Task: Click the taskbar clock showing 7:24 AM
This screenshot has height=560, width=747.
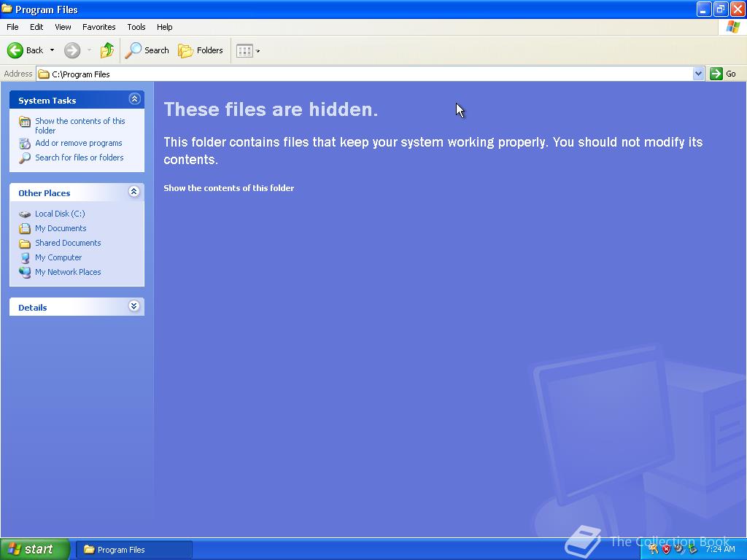Action: (x=720, y=549)
